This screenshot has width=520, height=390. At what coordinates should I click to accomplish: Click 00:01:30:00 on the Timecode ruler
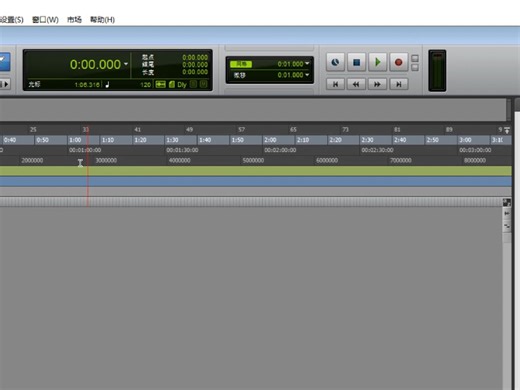coord(182,150)
